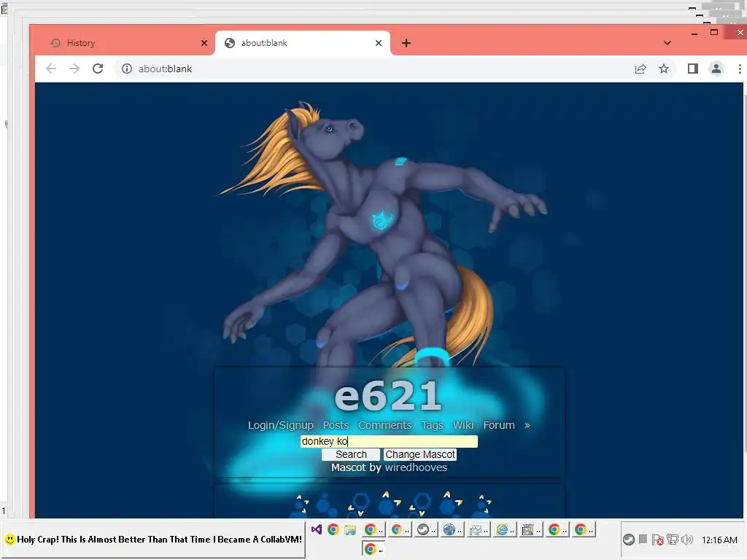Viewport: 747px width, 560px height.
Task: Switch to the Internet Explorer taskbar button
Action: [506, 529]
